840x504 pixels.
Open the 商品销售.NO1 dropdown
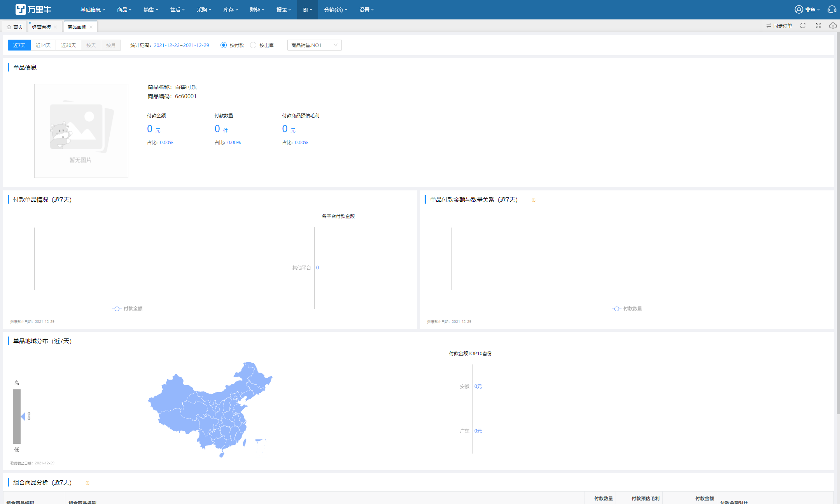pos(314,45)
